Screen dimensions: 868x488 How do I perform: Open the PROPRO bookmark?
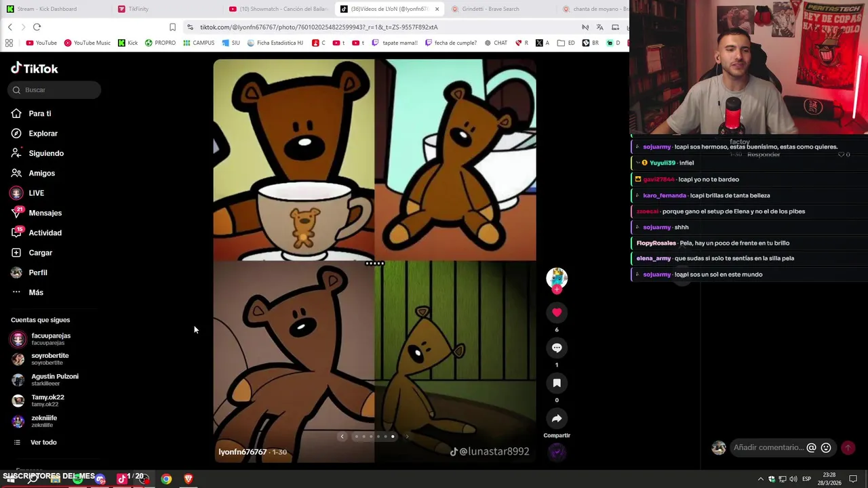160,43
